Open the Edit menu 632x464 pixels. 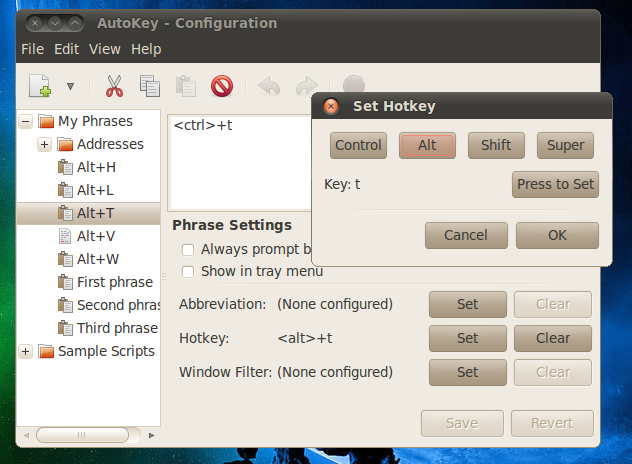[67, 49]
